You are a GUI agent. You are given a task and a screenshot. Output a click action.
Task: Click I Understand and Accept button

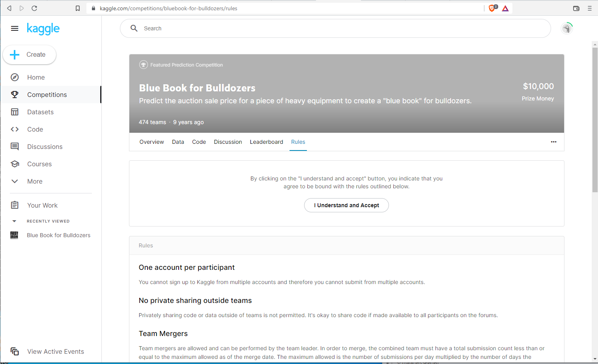pyautogui.click(x=346, y=205)
